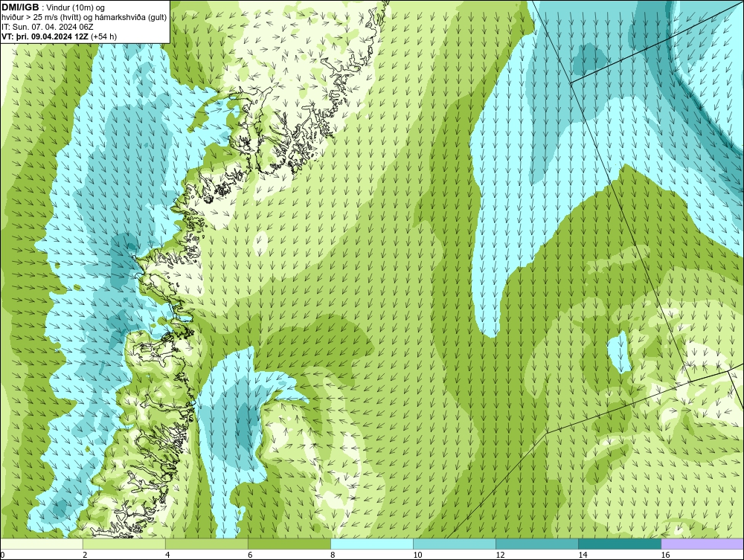Screen dimensions: 744x560
Task: Click the 4-6 m/s green legend swatch
Action: click(x=207, y=544)
